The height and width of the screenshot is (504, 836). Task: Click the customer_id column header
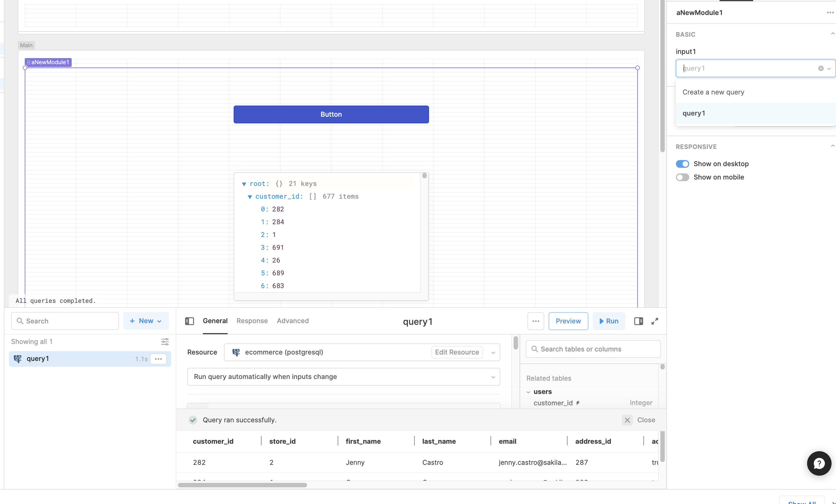coord(213,441)
